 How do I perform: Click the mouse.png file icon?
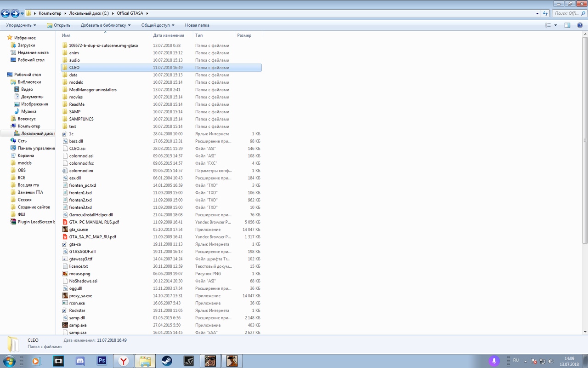tap(65, 274)
